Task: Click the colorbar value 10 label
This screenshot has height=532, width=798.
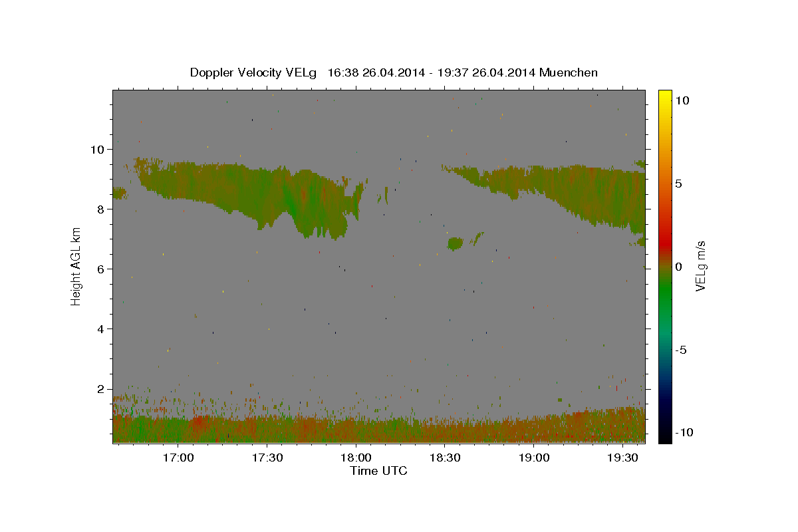Action: point(682,100)
